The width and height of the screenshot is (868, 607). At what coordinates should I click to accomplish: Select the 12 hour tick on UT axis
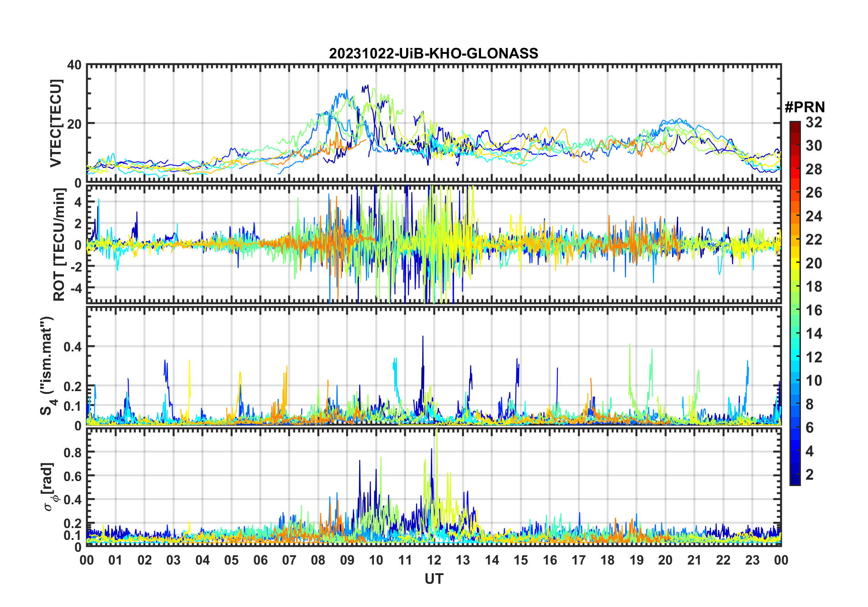(x=434, y=560)
